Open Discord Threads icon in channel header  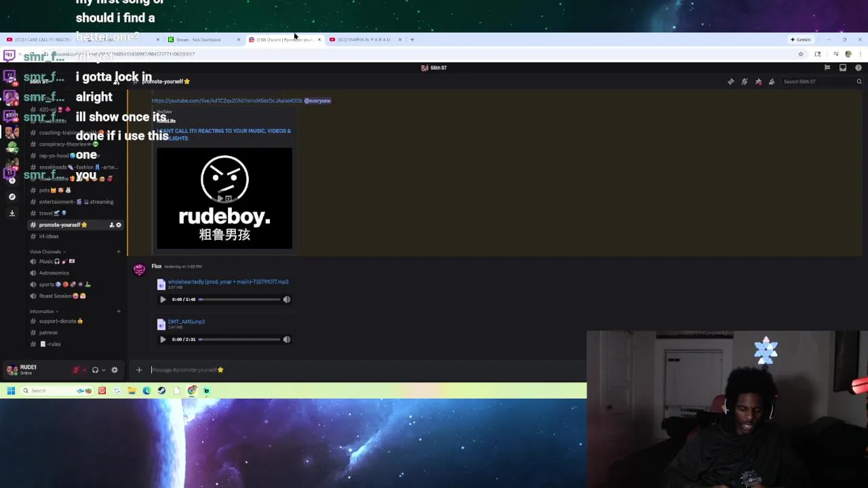tap(730, 81)
